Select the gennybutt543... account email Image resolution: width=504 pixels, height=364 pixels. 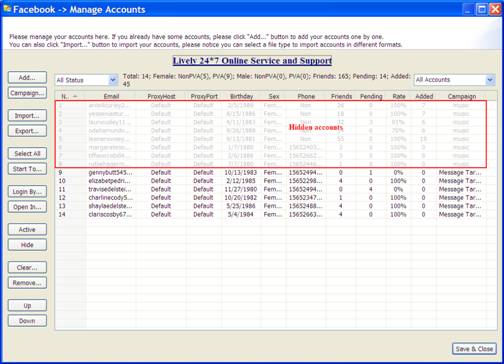(x=110, y=173)
